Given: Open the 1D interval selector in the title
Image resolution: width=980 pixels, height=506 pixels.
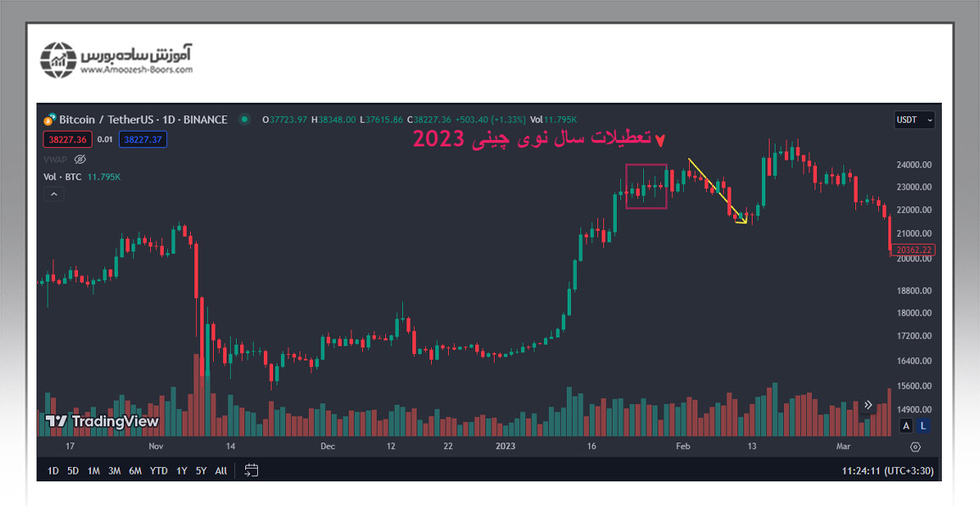Looking at the screenshot, I should click(170, 120).
